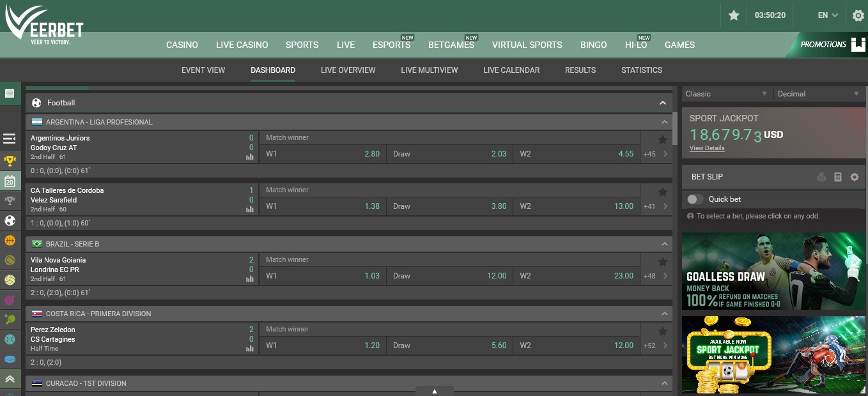This screenshot has width=868, height=396.
Task: Open the EN language dropdown
Action: click(828, 15)
